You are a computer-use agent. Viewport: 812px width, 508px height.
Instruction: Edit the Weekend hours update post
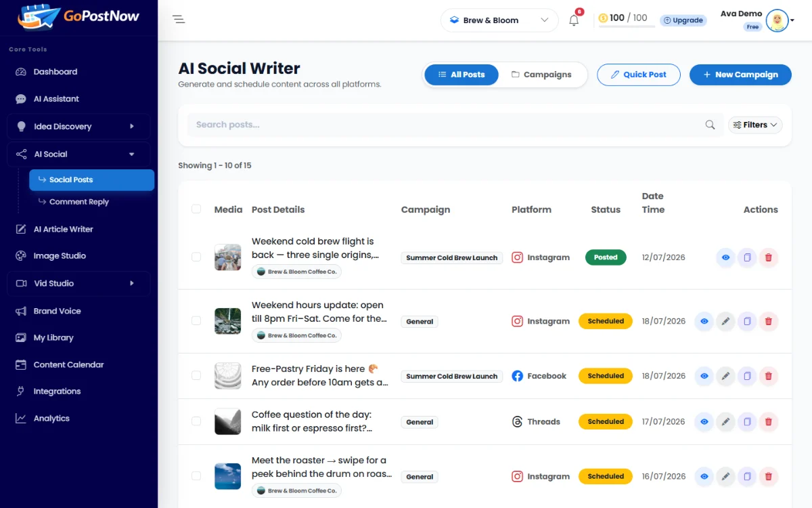725,321
